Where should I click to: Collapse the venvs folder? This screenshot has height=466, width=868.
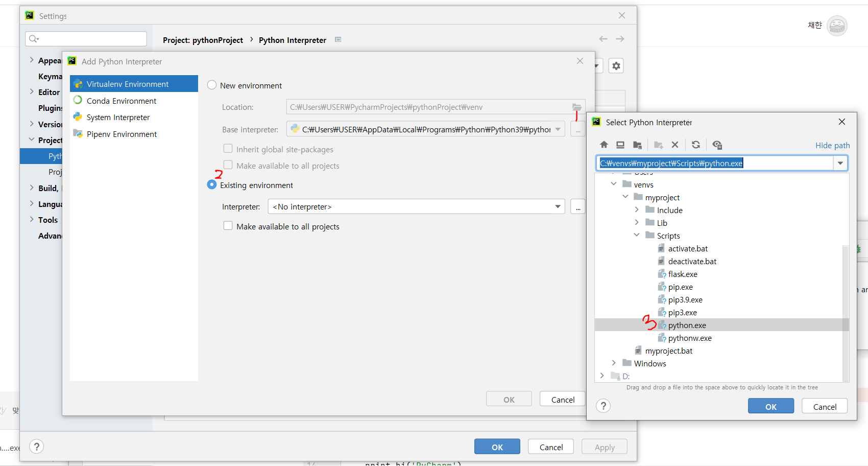614,184
